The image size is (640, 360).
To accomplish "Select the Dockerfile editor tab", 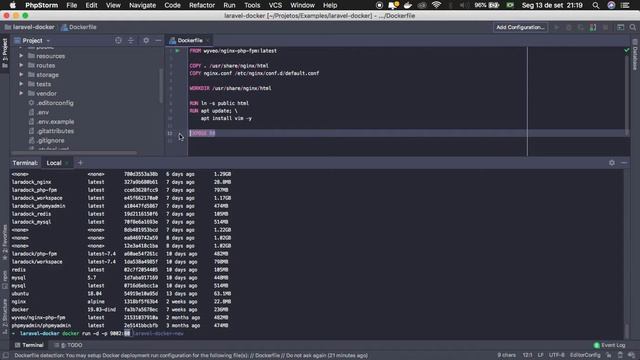I will click(x=189, y=40).
